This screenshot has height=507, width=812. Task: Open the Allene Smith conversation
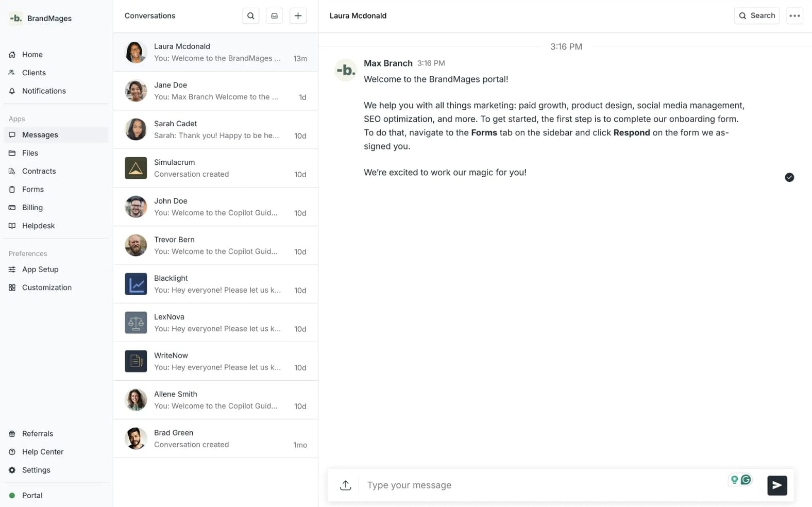[x=215, y=400]
